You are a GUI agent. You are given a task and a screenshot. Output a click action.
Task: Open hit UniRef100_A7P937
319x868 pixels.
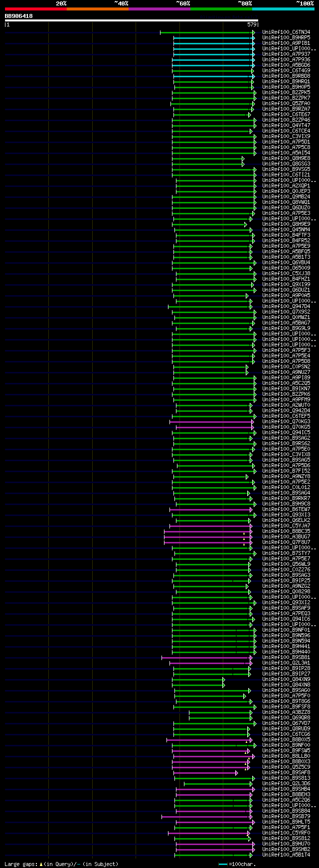point(286,54)
